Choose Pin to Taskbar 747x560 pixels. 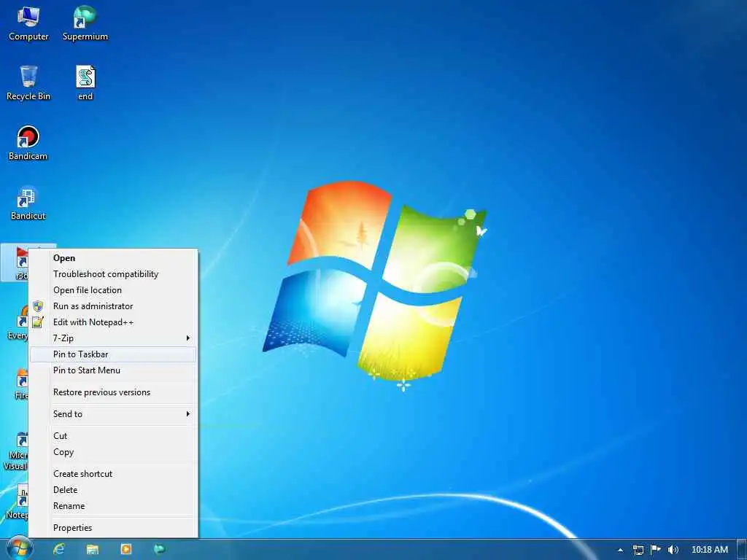113,354
